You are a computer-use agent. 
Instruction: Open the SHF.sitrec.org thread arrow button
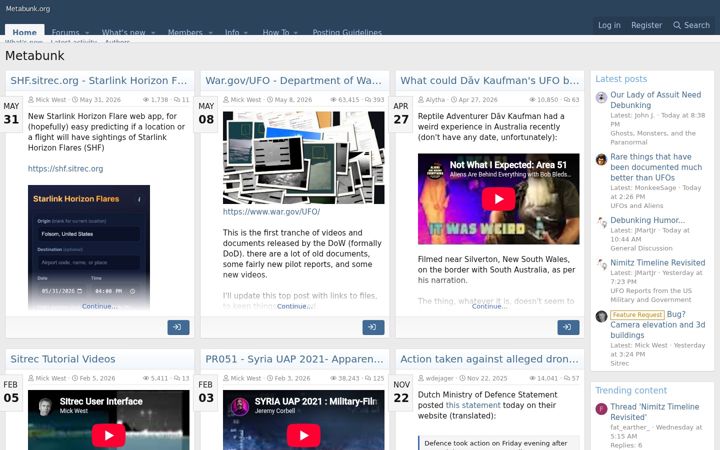coord(178,327)
